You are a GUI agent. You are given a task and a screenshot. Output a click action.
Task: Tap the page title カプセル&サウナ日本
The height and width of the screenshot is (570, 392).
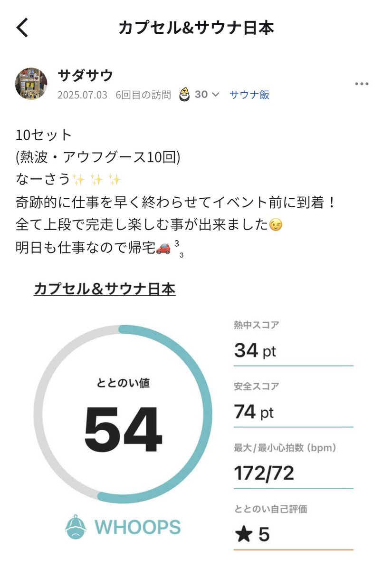[196, 28]
